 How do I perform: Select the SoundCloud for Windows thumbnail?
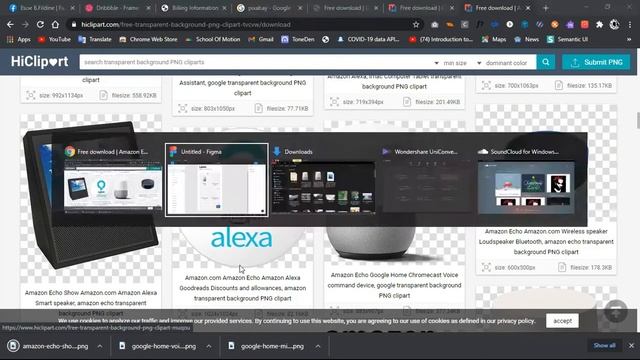[x=526, y=180]
